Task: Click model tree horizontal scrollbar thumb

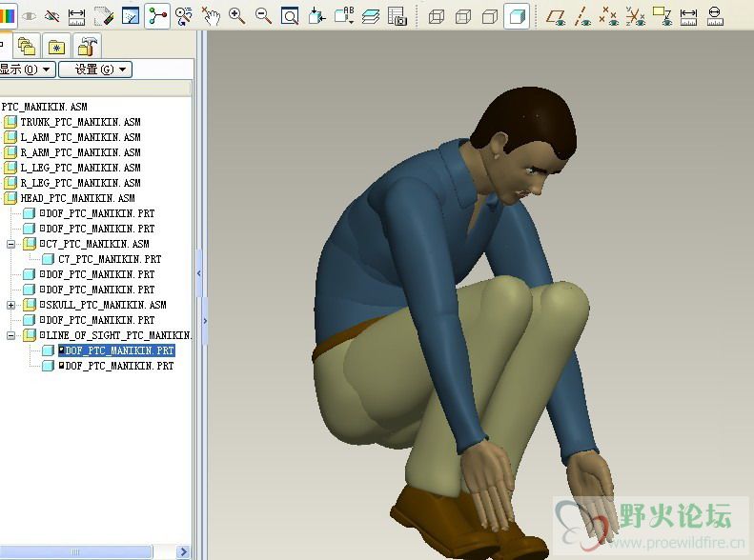Action: point(75,551)
